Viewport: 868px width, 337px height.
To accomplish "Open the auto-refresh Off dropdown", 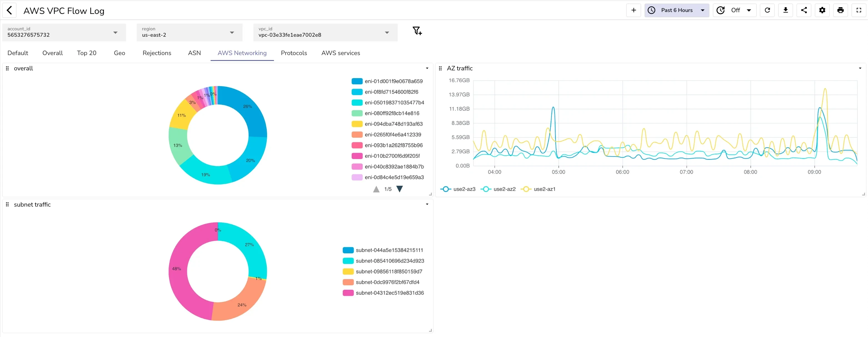I will pyautogui.click(x=735, y=10).
